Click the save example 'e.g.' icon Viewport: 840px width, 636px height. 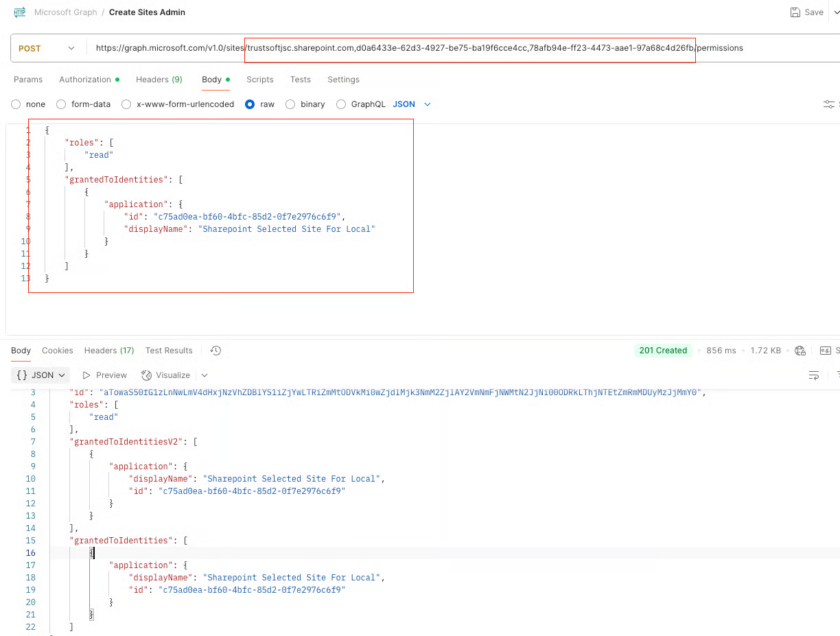click(826, 351)
